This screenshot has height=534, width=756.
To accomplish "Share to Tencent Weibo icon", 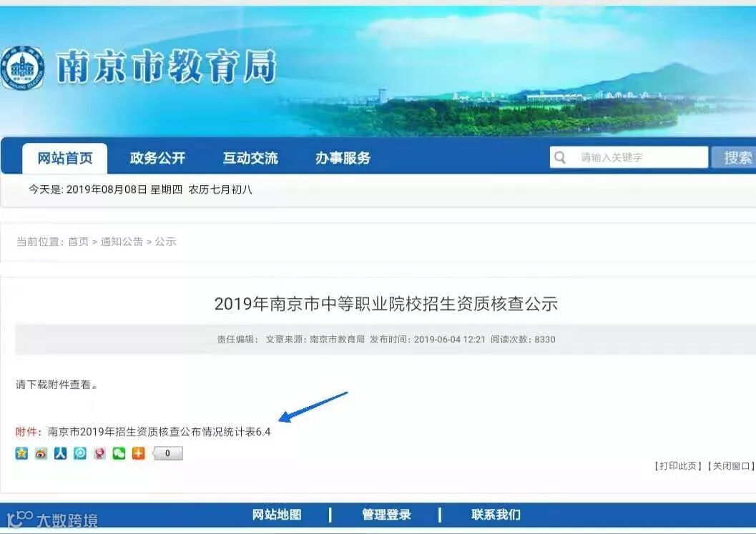I will (80, 453).
